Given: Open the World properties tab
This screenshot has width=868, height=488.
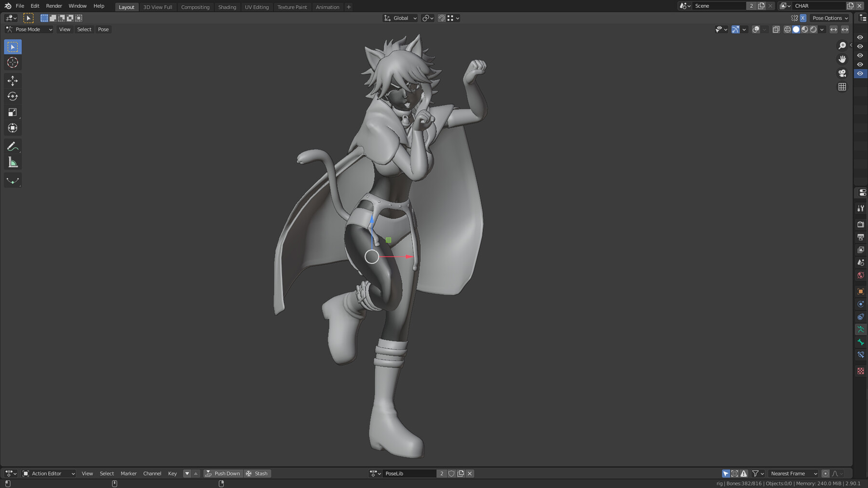Looking at the screenshot, I should point(861,275).
